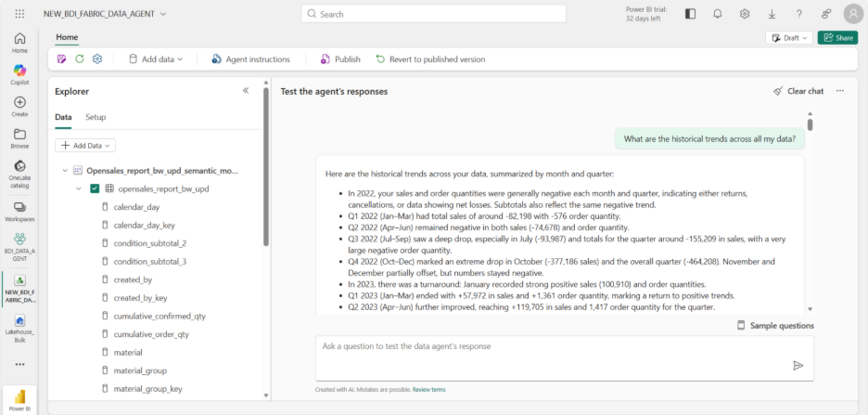
Task: Select the Home ribbon tab
Action: pyautogui.click(x=67, y=37)
